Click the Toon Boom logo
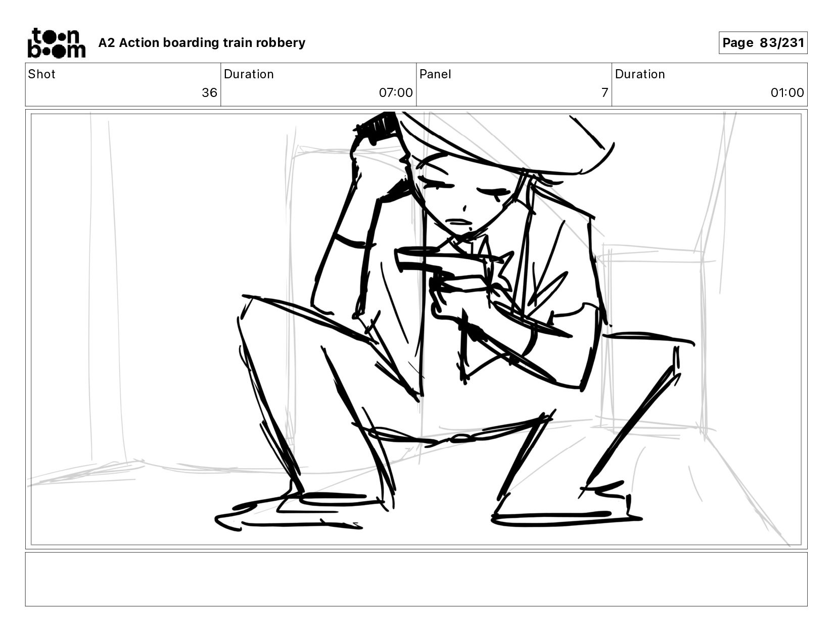 (x=56, y=43)
